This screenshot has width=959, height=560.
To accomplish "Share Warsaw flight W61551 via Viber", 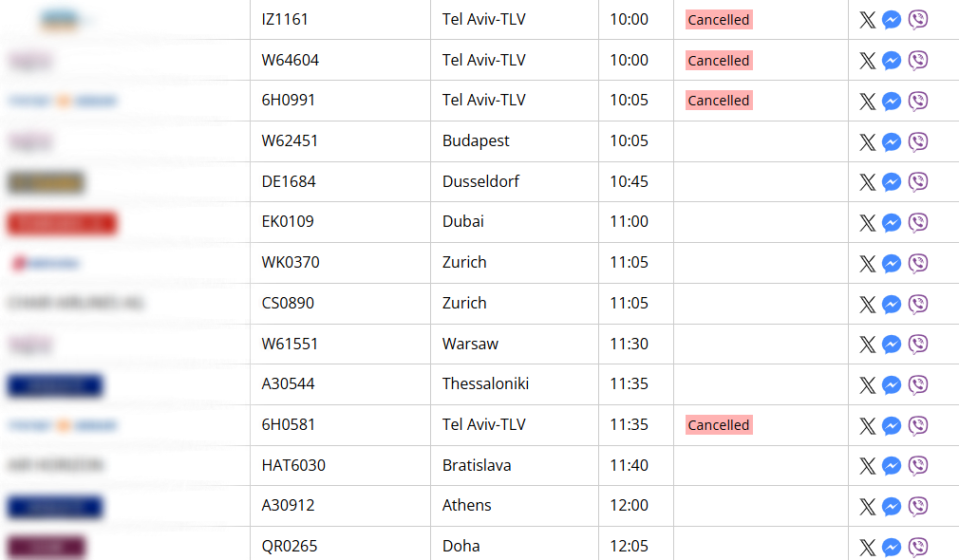I will tap(918, 345).
